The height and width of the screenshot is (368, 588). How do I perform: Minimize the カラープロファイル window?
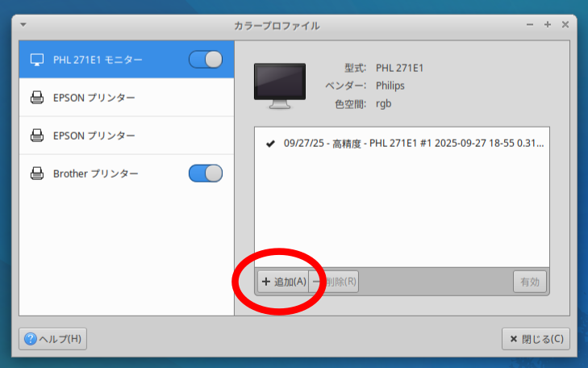(530, 25)
